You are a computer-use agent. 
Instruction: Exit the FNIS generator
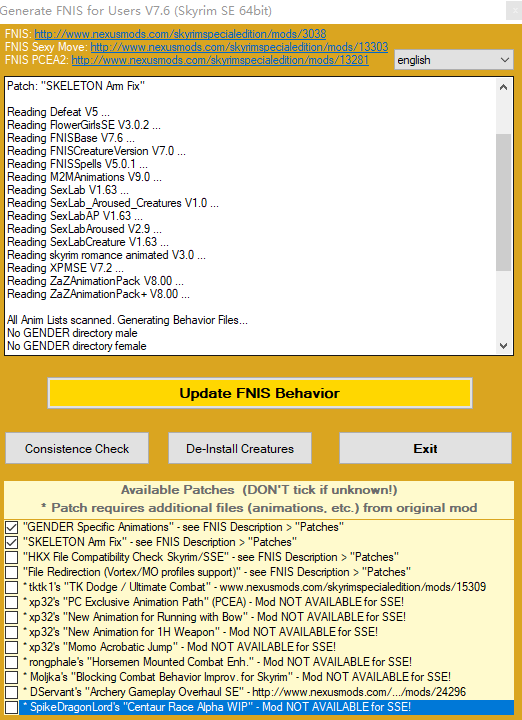click(x=425, y=448)
